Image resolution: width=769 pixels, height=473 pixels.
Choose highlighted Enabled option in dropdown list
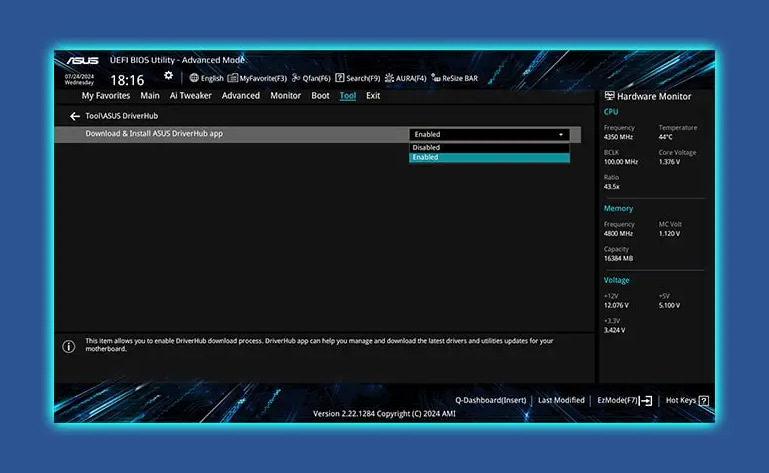pyautogui.click(x=489, y=158)
